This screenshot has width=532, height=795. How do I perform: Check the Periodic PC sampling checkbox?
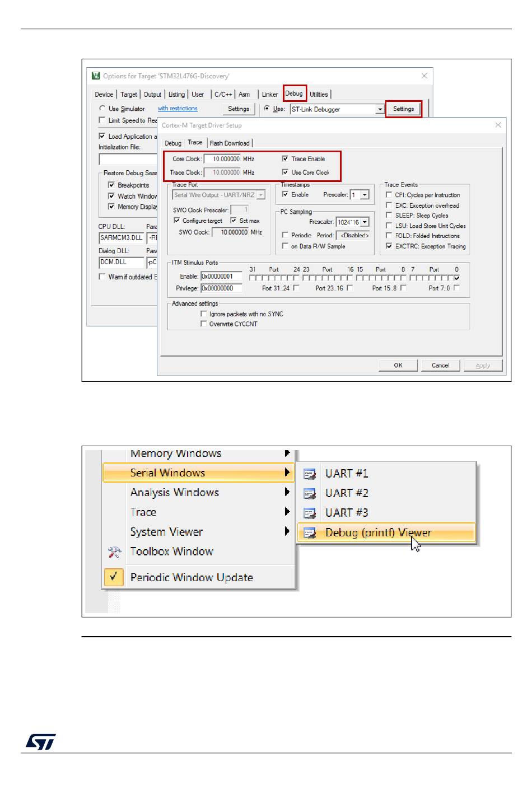tap(285, 235)
